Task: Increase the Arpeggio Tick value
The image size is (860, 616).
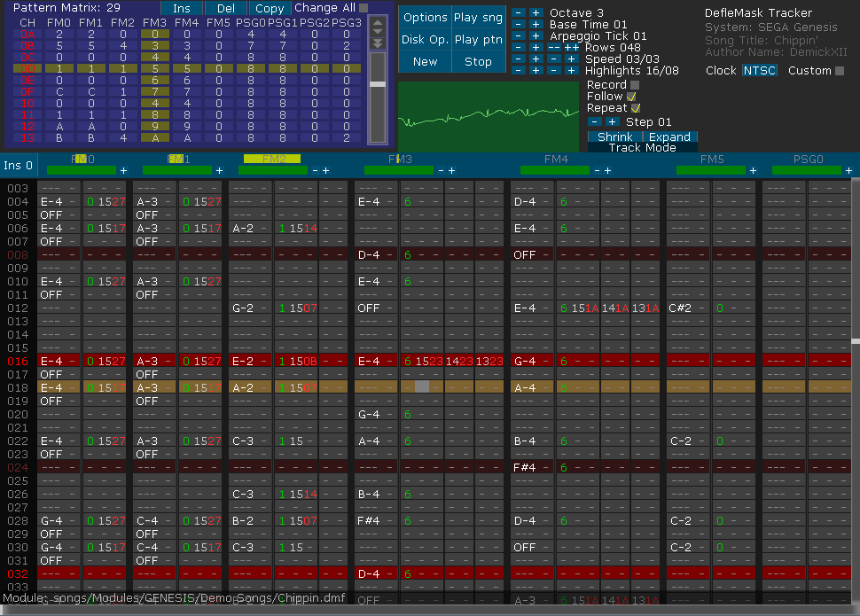Action: (536, 35)
